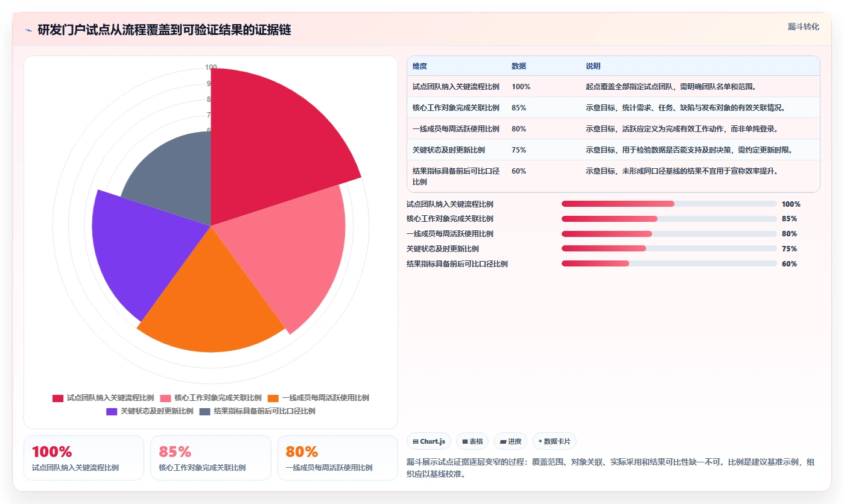Click the 80% cell in the data table
Viewport: 844px width, 504px height.
click(x=519, y=129)
